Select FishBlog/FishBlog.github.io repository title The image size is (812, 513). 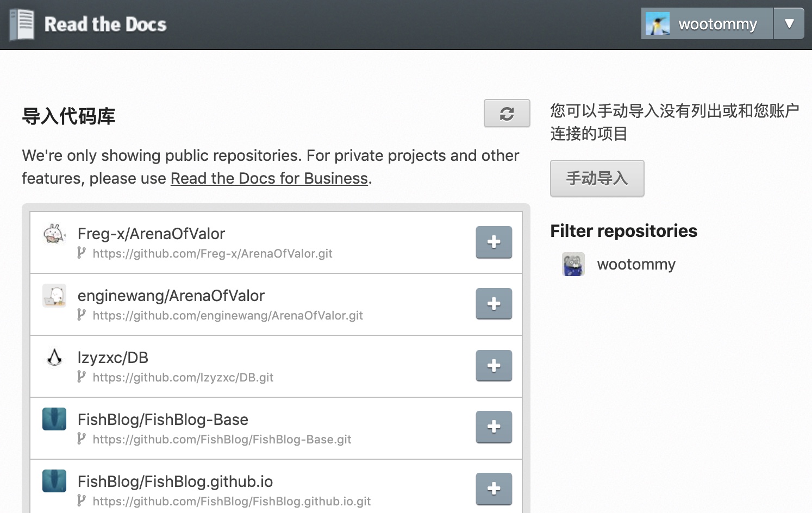point(175,481)
